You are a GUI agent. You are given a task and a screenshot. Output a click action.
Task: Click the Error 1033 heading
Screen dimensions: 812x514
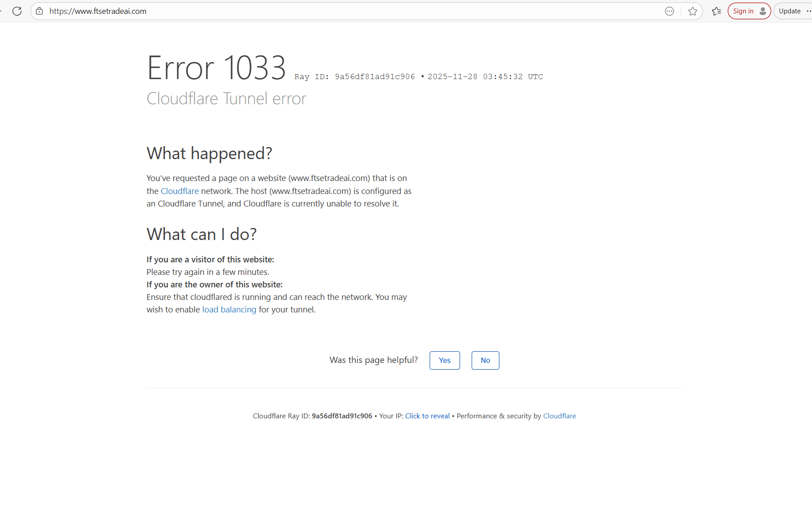pyautogui.click(x=216, y=68)
